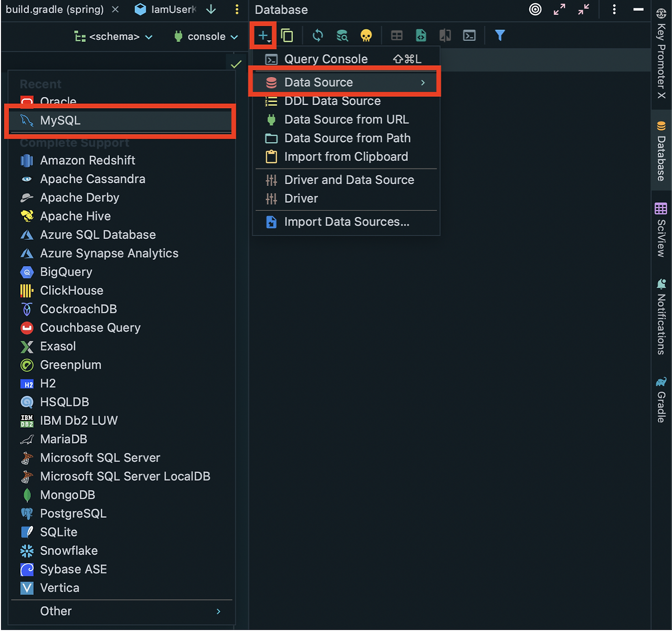This screenshot has height=631, width=672.
Task: Click the Duplicate data source icon
Action: pos(287,36)
